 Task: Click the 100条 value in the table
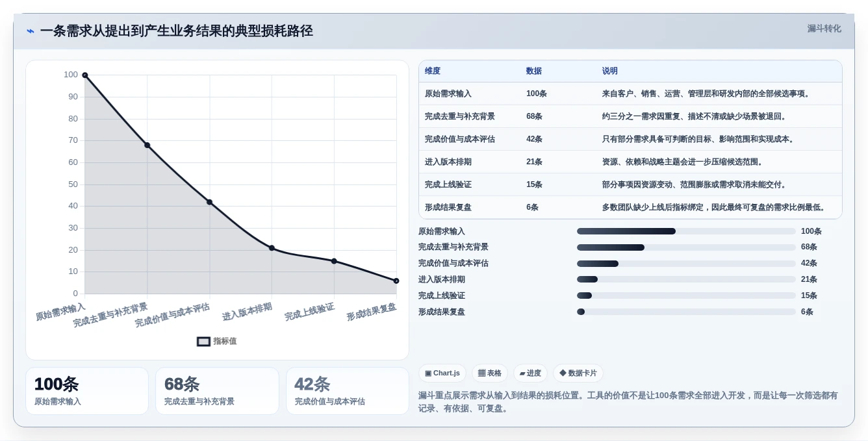tap(537, 94)
